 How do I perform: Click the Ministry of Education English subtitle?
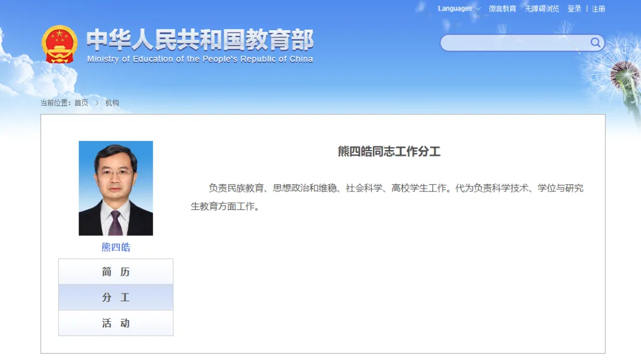point(200,59)
